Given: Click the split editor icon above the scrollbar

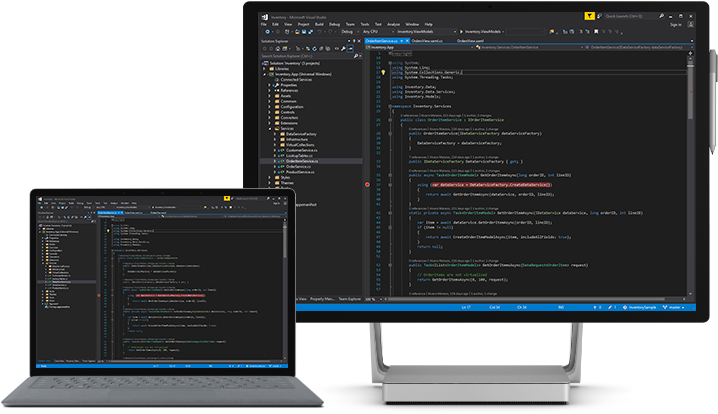Looking at the screenshot, I should coord(691,53).
